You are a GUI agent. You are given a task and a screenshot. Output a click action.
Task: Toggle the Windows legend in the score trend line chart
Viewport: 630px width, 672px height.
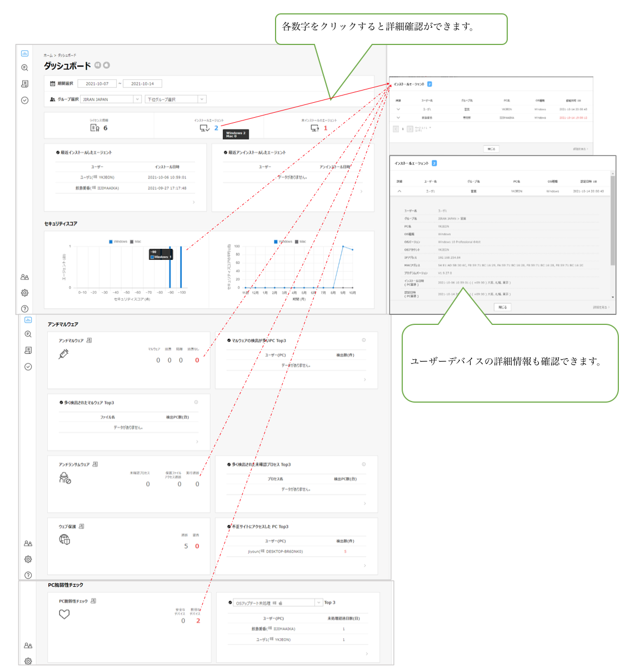(x=283, y=242)
